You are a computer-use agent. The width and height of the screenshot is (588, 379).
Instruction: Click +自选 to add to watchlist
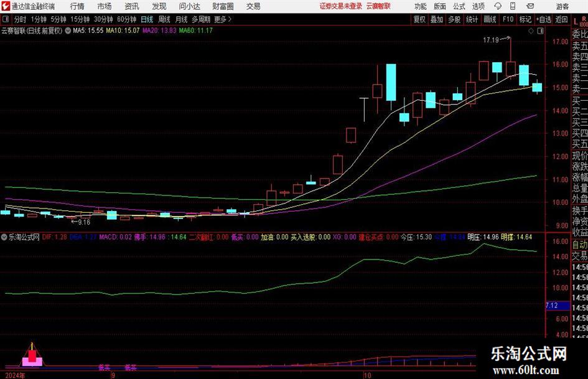[543, 19]
